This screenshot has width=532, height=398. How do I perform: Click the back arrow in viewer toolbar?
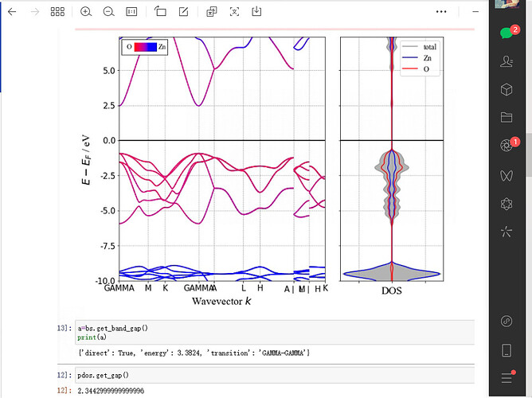point(11,13)
